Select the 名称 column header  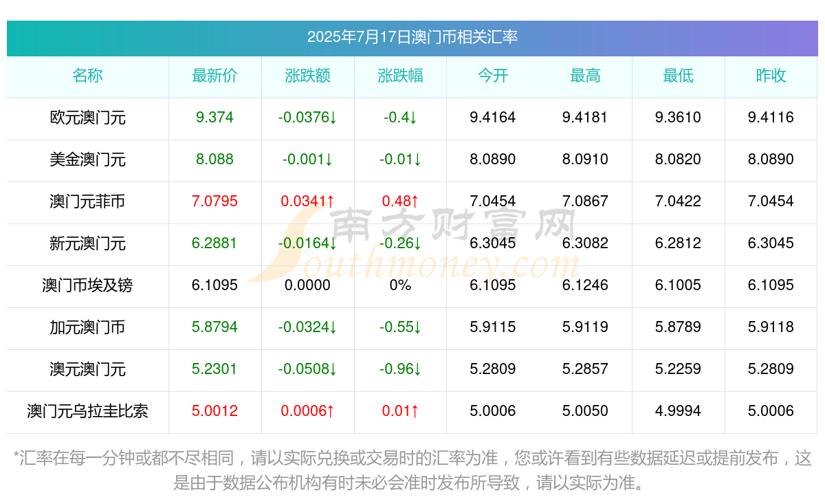click(x=88, y=76)
